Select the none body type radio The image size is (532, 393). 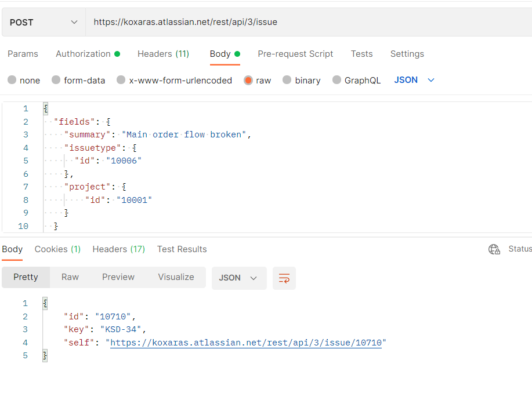point(12,80)
